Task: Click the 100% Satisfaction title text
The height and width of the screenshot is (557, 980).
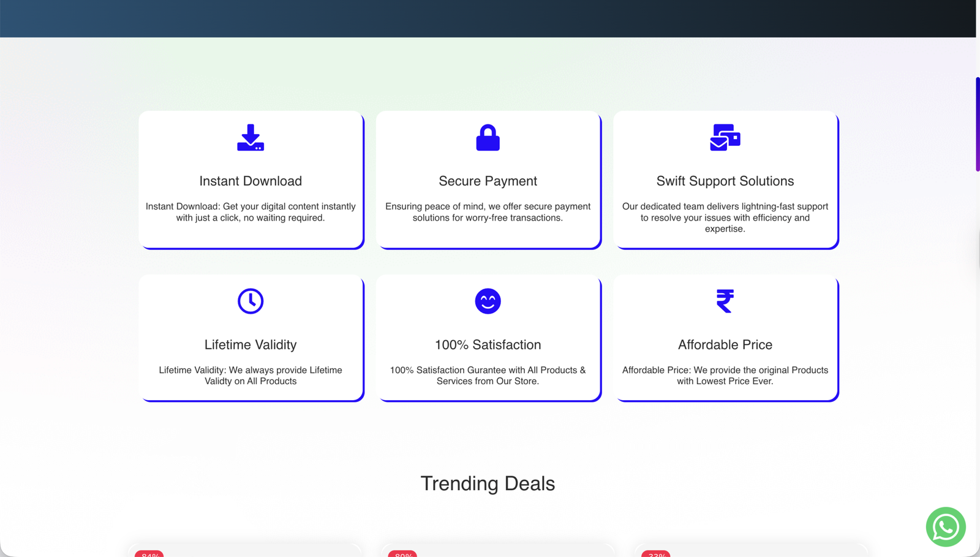Action: click(x=488, y=345)
